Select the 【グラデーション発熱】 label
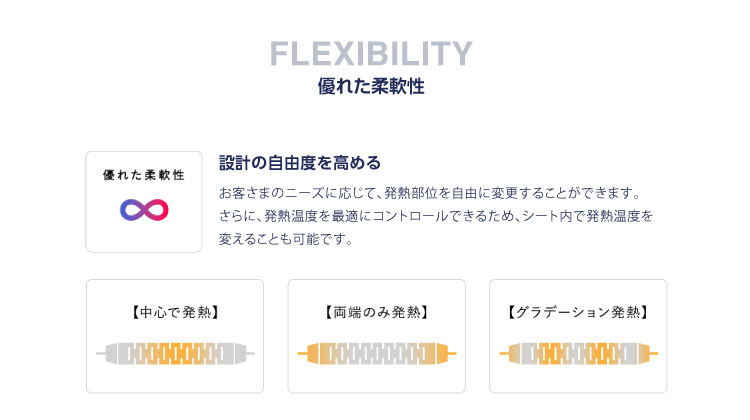 578,312
